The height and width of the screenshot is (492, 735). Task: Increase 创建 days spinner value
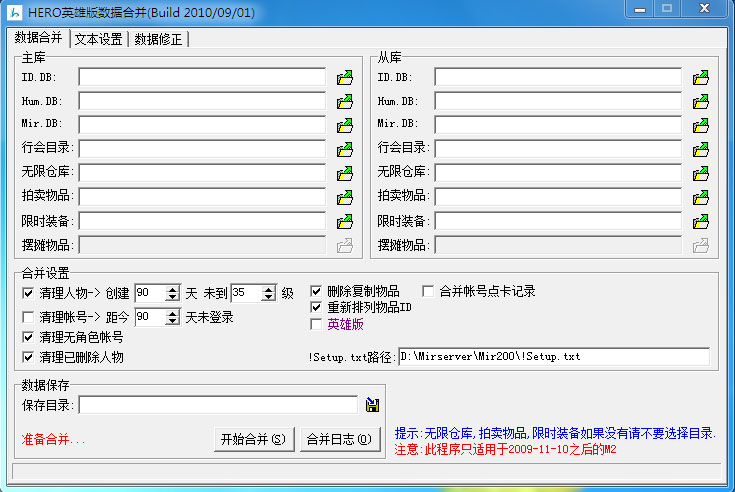172,289
